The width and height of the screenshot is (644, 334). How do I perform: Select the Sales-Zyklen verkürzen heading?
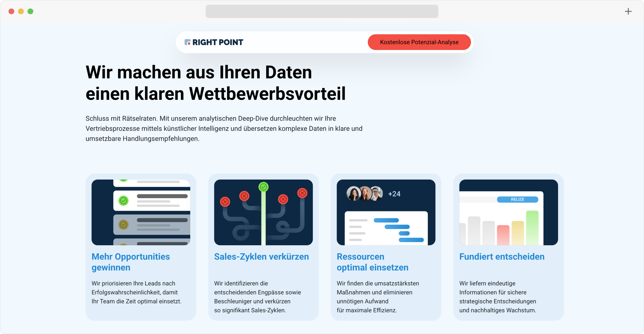[261, 257]
